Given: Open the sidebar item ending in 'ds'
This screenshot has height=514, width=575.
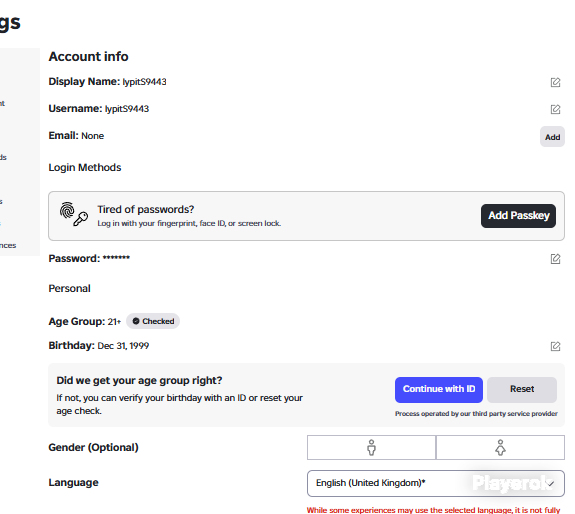Looking at the screenshot, I should point(3,157).
